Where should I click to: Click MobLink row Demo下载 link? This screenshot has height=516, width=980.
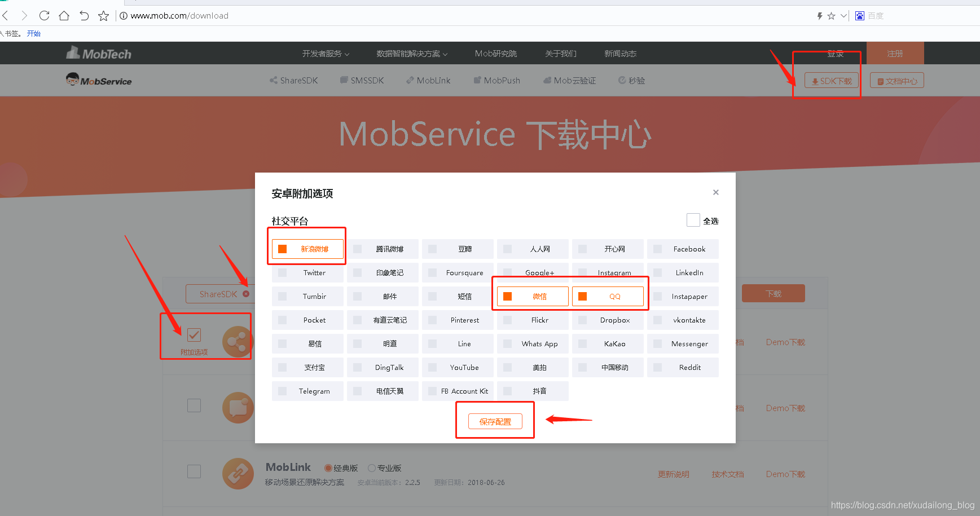pos(786,474)
